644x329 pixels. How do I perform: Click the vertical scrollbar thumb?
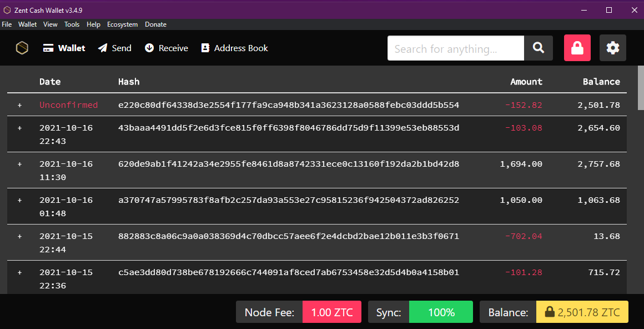[641, 87]
